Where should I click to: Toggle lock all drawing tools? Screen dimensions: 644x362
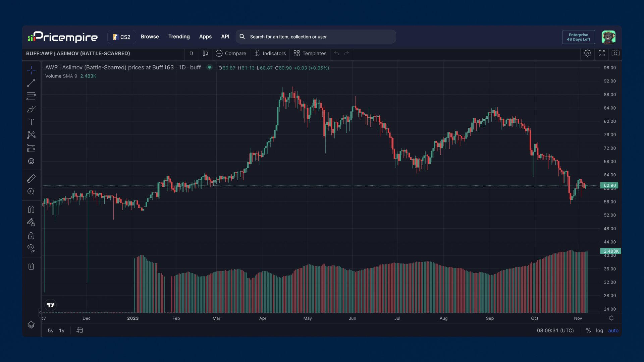[x=31, y=236]
